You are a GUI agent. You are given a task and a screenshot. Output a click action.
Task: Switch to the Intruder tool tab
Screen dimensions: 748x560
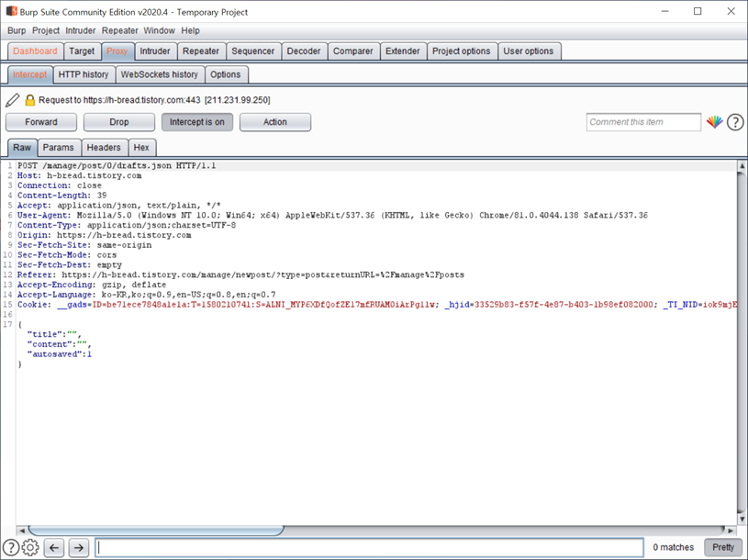pos(155,51)
